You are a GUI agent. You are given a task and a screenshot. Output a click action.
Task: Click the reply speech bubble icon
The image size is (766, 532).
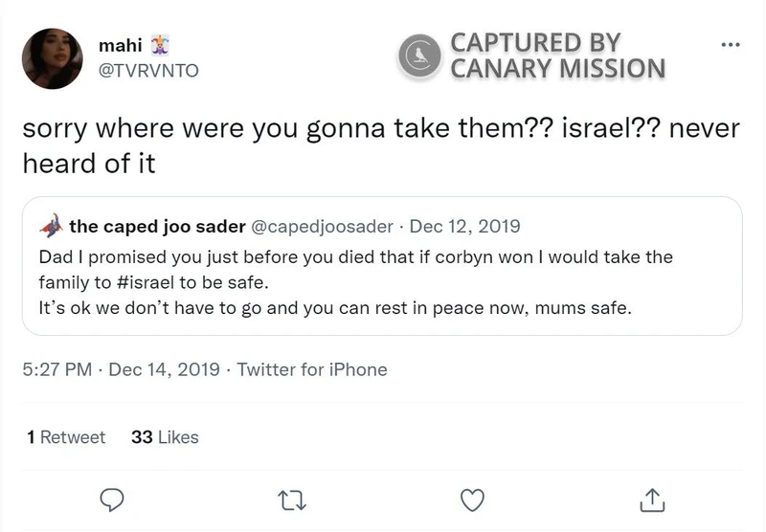pos(114,499)
